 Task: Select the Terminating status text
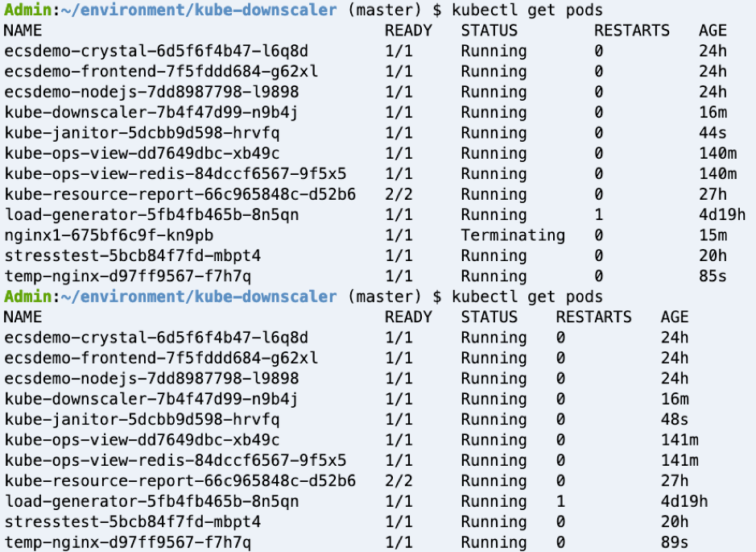coord(513,235)
